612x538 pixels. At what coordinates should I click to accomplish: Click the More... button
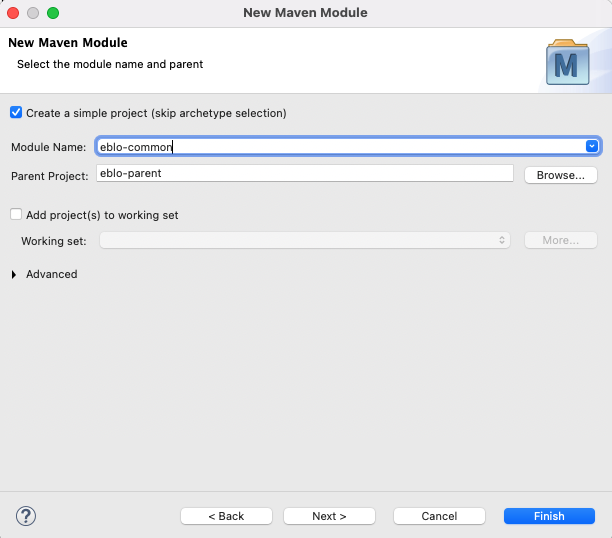(560, 240)
